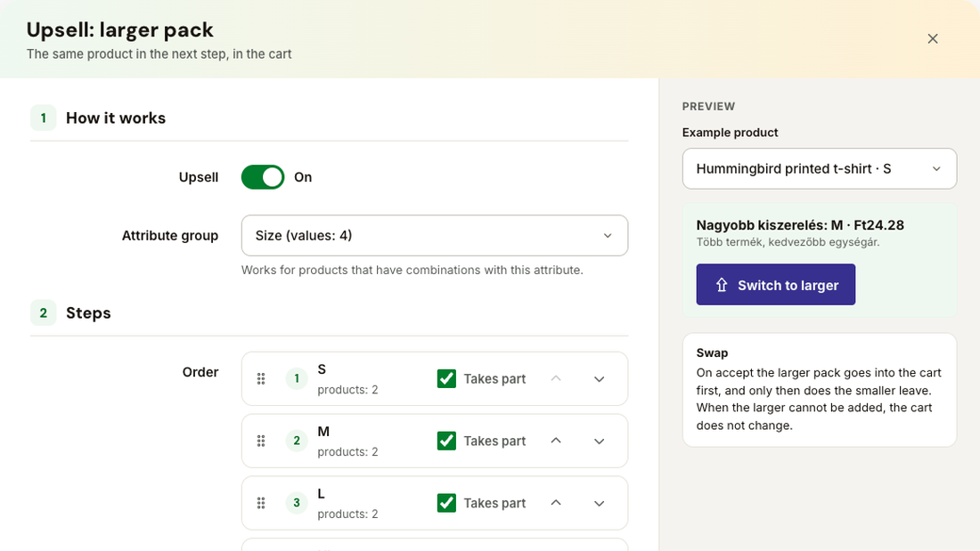Click the Switch to larger button
Image resolution: width=980 pixels, height=551 pixels.
[x=776, y=285]
